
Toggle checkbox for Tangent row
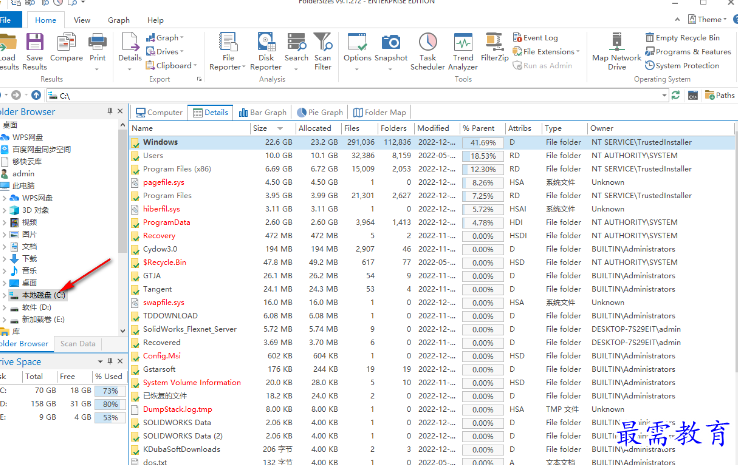[136, 289]
